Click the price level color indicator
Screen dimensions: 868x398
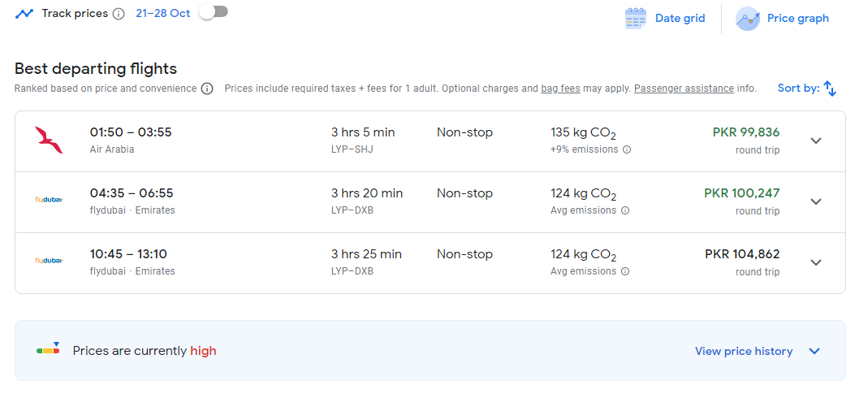48,350
